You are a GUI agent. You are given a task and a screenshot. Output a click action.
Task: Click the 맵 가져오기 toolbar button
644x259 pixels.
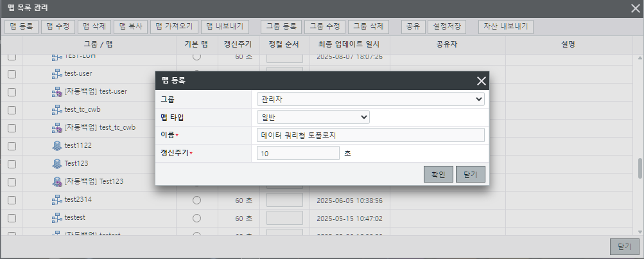(174, 26)
